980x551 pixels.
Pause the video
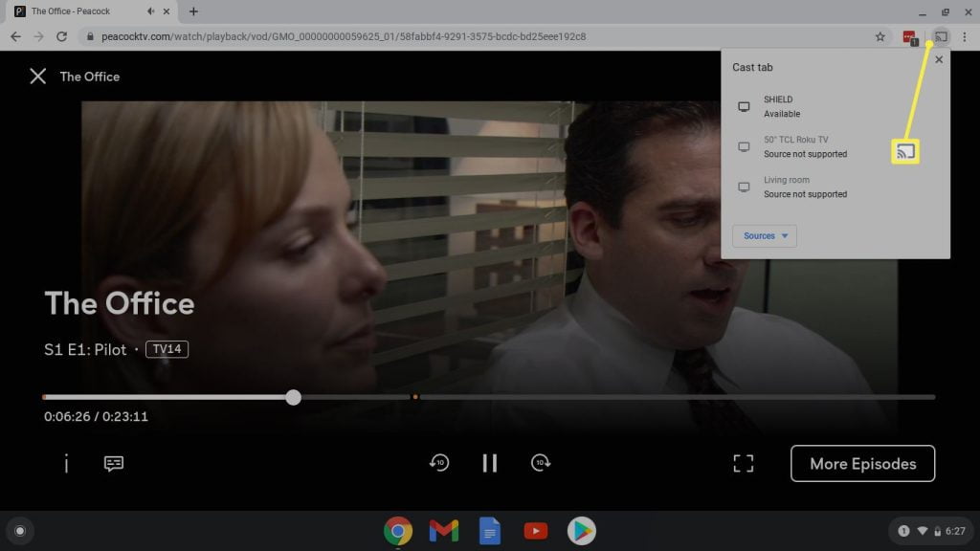(490, 463)
